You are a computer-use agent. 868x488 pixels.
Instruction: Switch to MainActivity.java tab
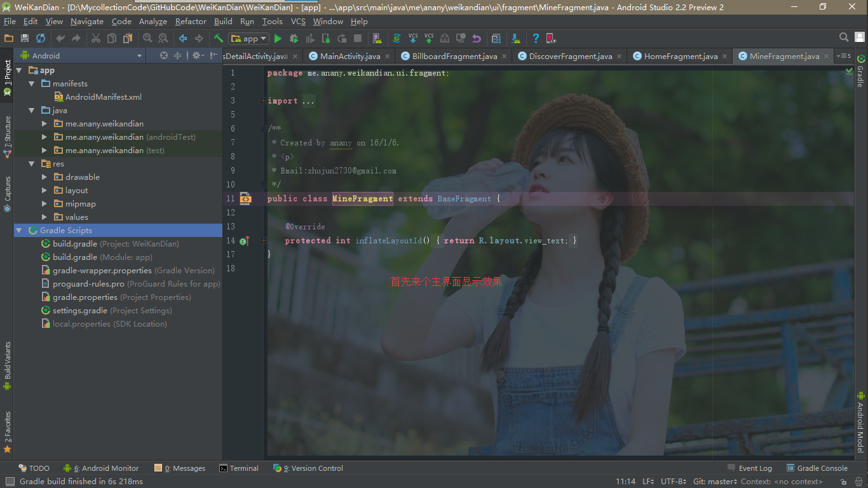[x=349, y=56]
